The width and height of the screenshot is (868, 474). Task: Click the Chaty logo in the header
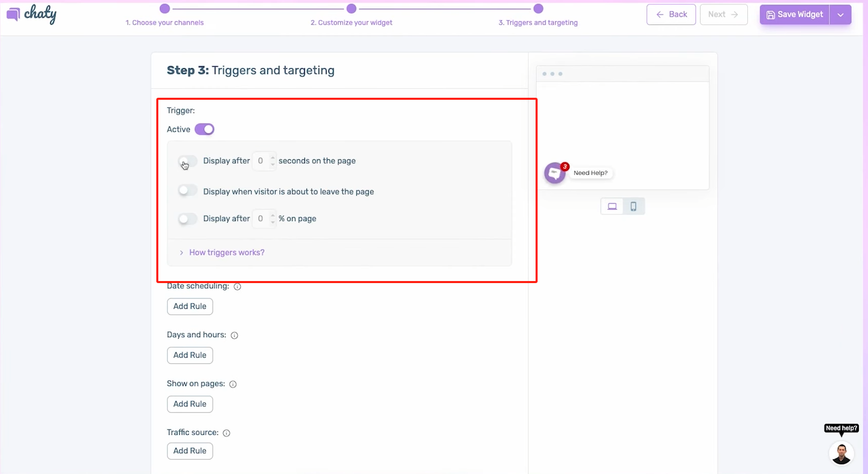32,14
